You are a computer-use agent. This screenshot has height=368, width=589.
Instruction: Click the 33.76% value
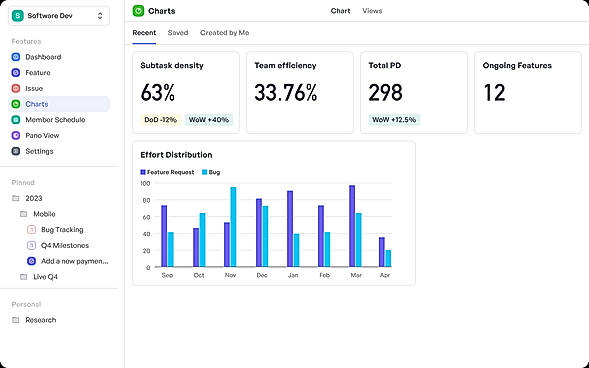285,93
